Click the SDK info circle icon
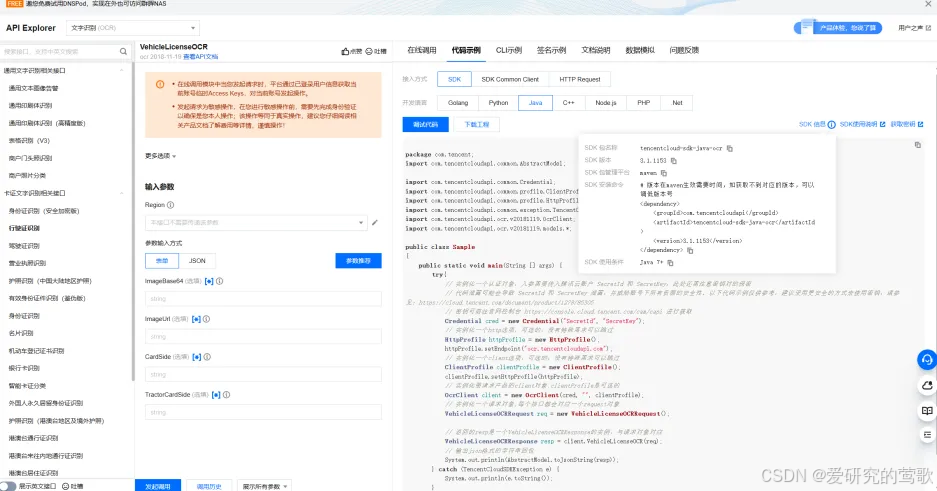Image resolution: width=937 pixels, height=491 pixels. [831, 124]
